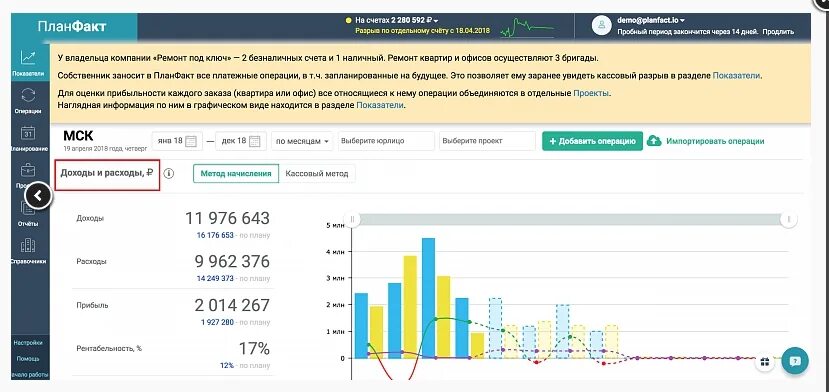The width and height of the screenshot is (829, 392).
Task: Click the grey chart range slider bar
Action: pos(570,219)
